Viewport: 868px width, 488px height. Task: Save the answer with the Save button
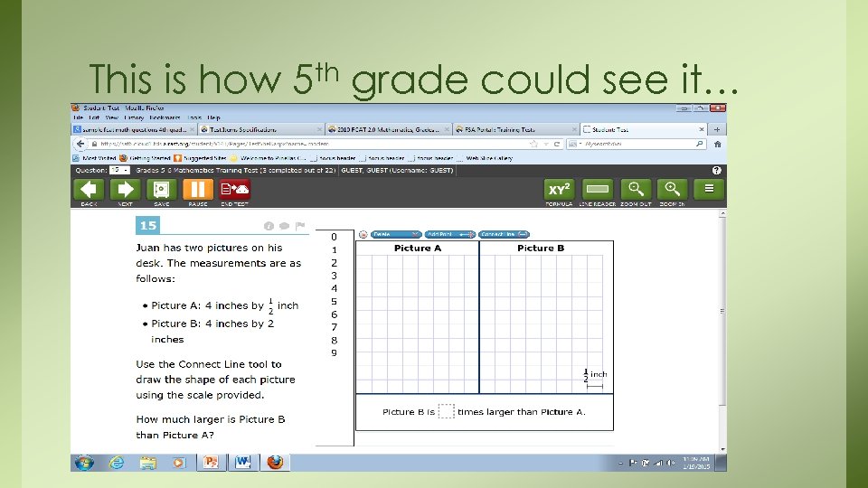161,190
